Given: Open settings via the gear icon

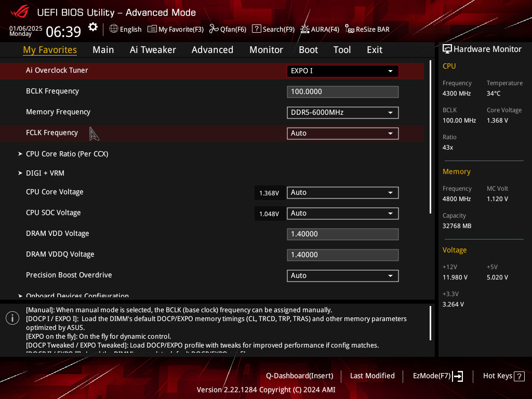Looking at the screenshot, I should pyautogui.click(x=92, y=27).
